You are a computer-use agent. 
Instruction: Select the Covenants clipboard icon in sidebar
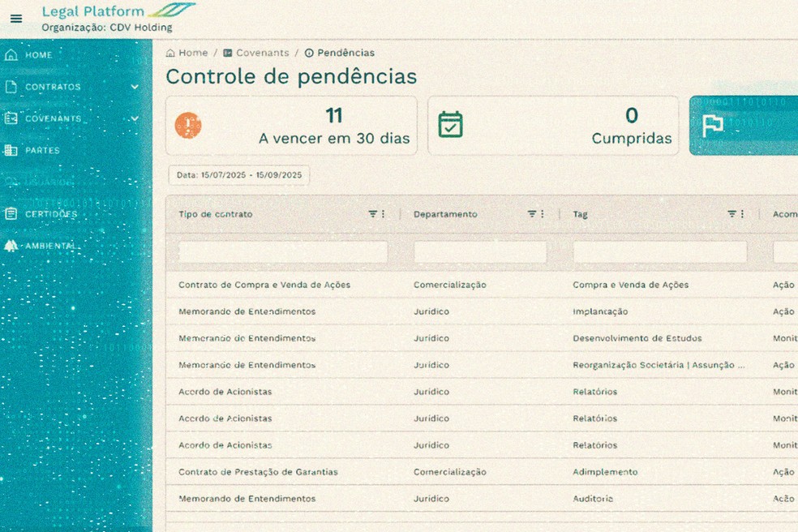(x=10, y=118)
